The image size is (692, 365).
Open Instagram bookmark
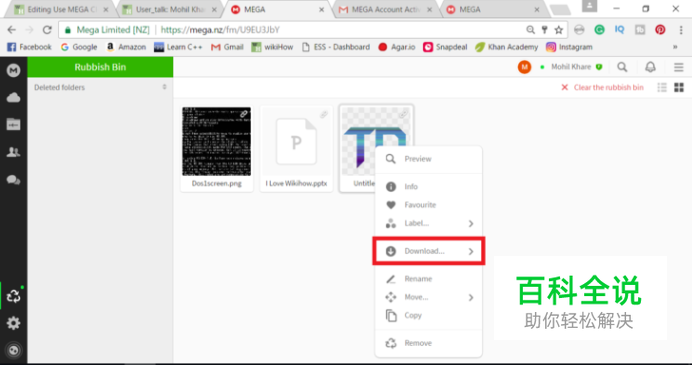tap(569, 47)
